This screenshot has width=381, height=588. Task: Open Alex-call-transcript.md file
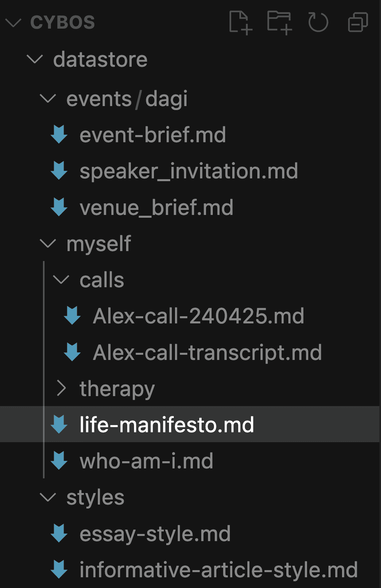pyautogui.click(x=207, y=352)
